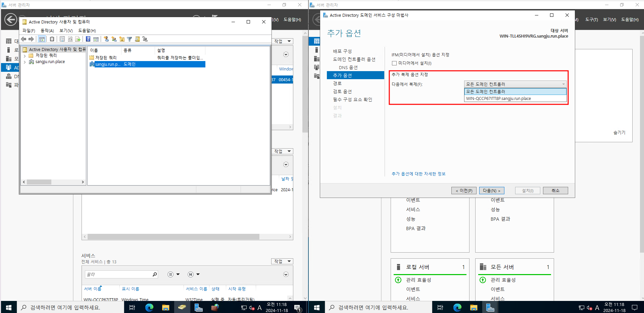The width and height of the screenshot is (644, 313).
Task: Check the 미디어에서 설치 checkbox
Action: point(394,63)
